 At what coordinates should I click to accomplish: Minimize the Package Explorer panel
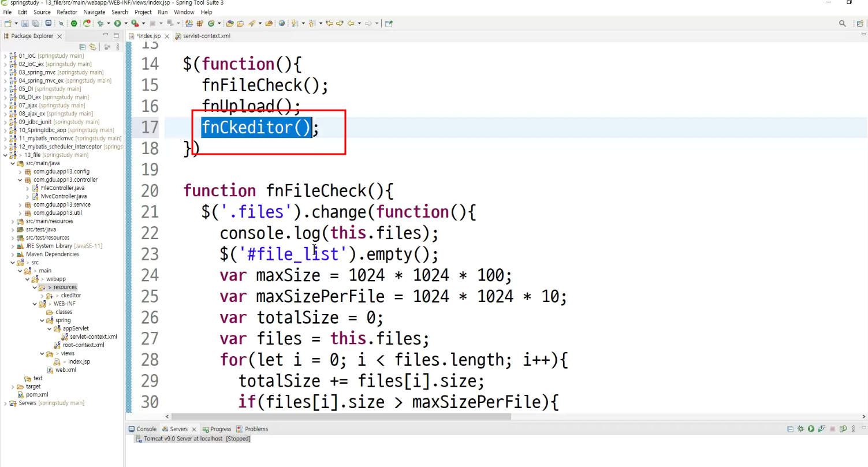pyautogui.click(x=106, y=36)
